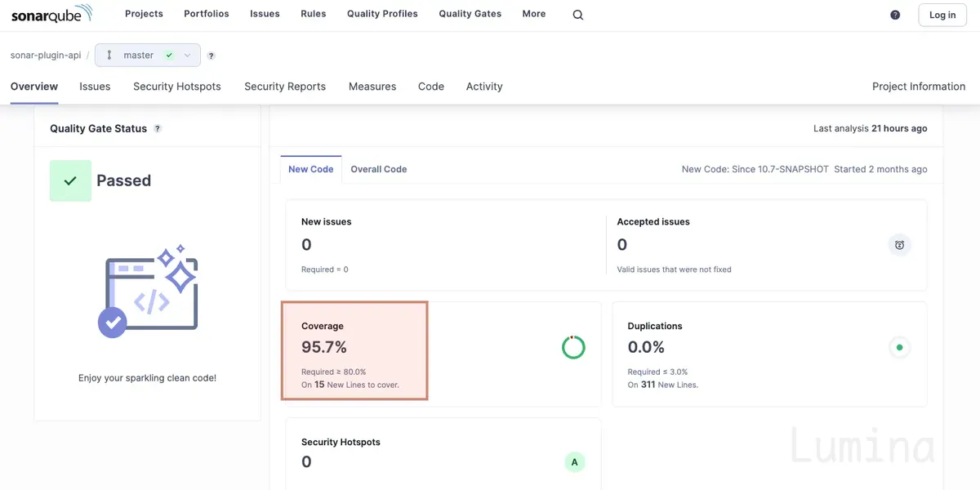Go to Portfolios
The width and height of the screenshot is (980, 490).
[207, 14]
